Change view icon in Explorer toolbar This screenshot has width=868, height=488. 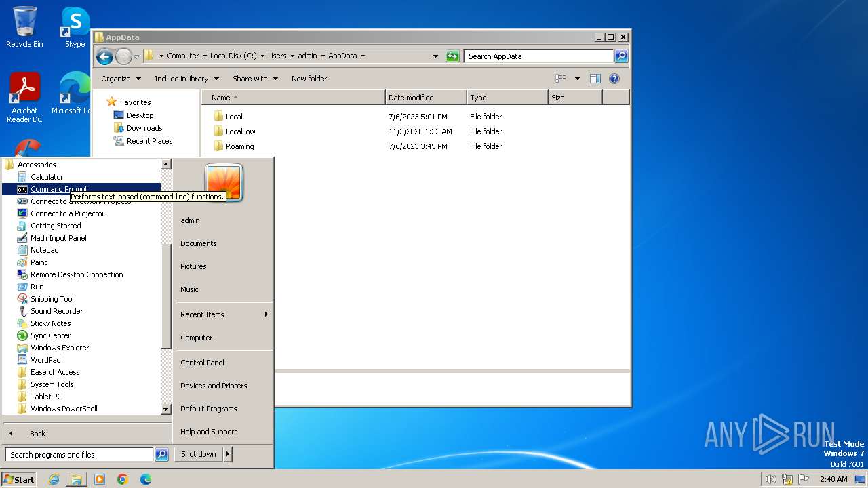(561, 79)
